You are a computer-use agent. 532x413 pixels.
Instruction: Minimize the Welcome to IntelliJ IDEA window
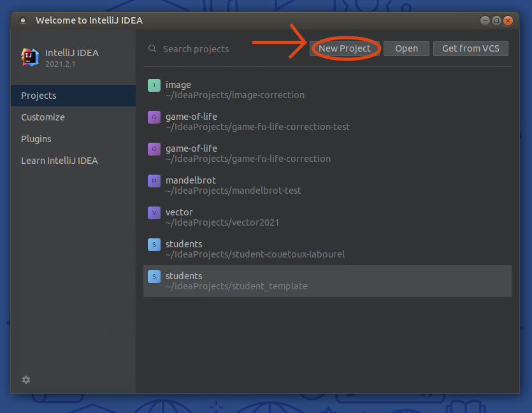point(485,20)
